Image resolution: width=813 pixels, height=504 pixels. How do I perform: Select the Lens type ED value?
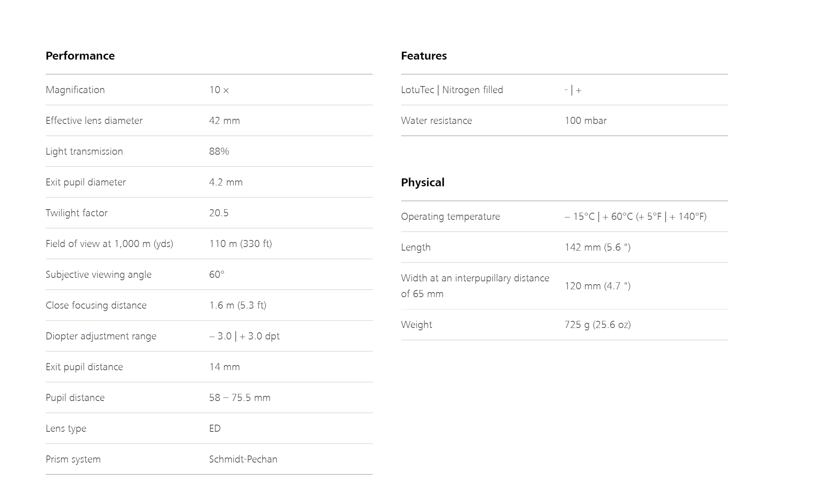215,429
